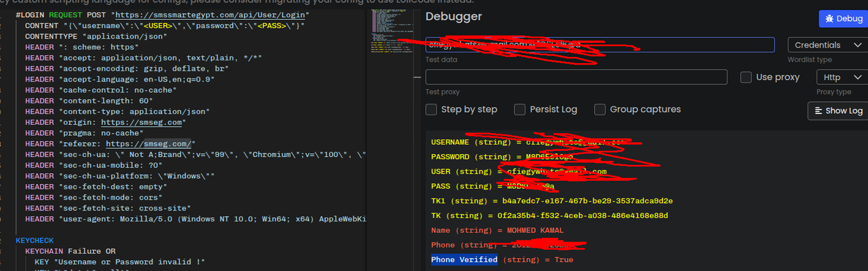The height and width of the screenshot is (271, 868).
Task: Toggle the Persist Log checkbox
Action: click(519, 109)
